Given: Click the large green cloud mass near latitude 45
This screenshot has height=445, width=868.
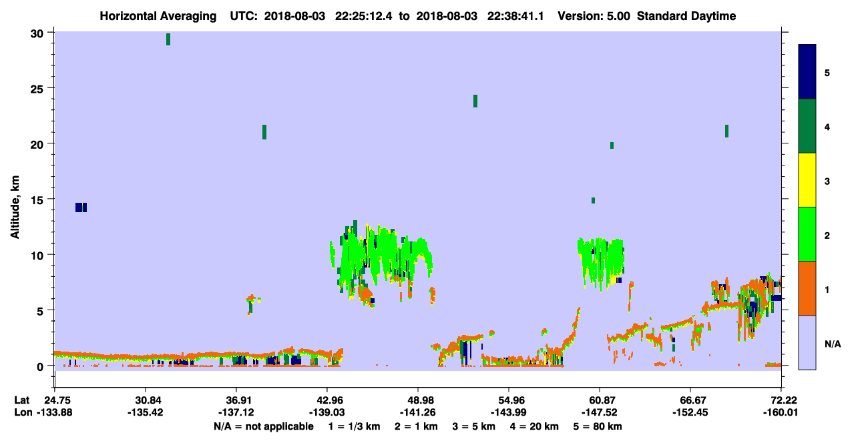Looking at the screenshot, I should click(x=381, y=262).
